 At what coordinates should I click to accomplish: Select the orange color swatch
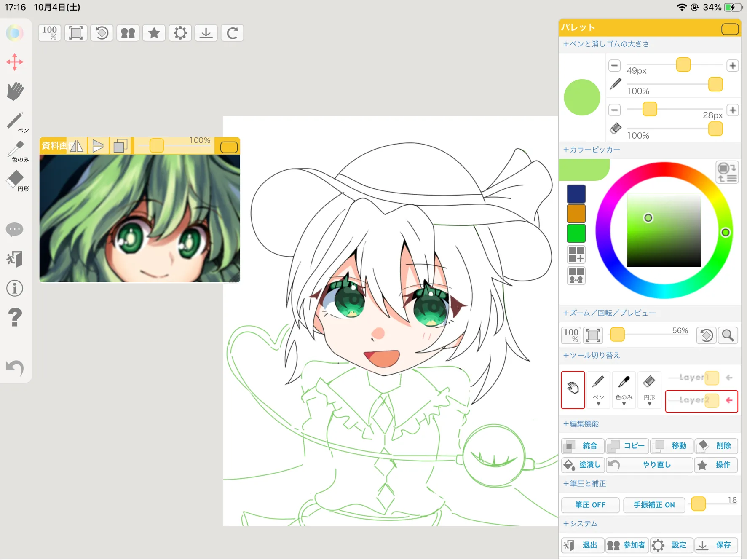pos(576,214)
